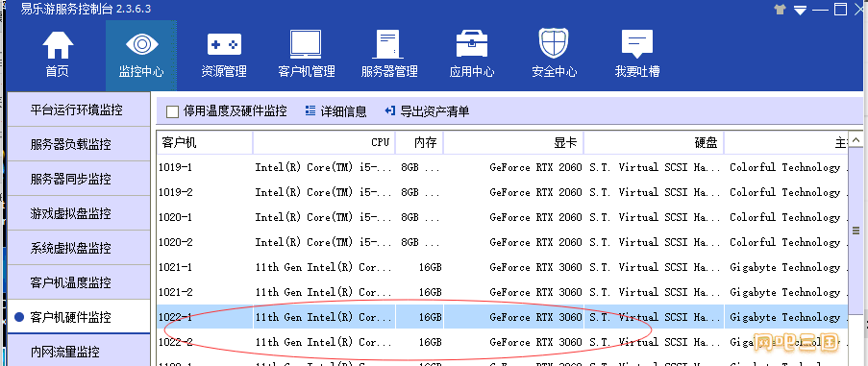Select client row 1019-2

(502, 192)
